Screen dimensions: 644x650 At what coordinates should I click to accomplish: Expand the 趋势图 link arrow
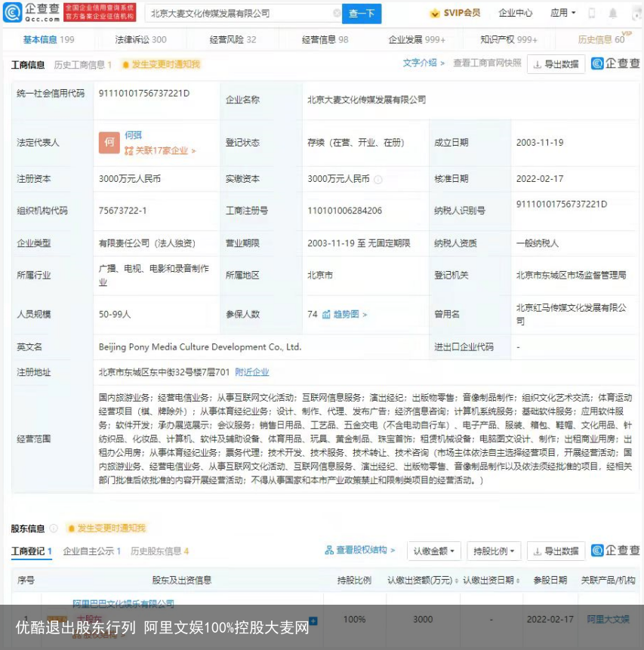click(x=365, y=315)
